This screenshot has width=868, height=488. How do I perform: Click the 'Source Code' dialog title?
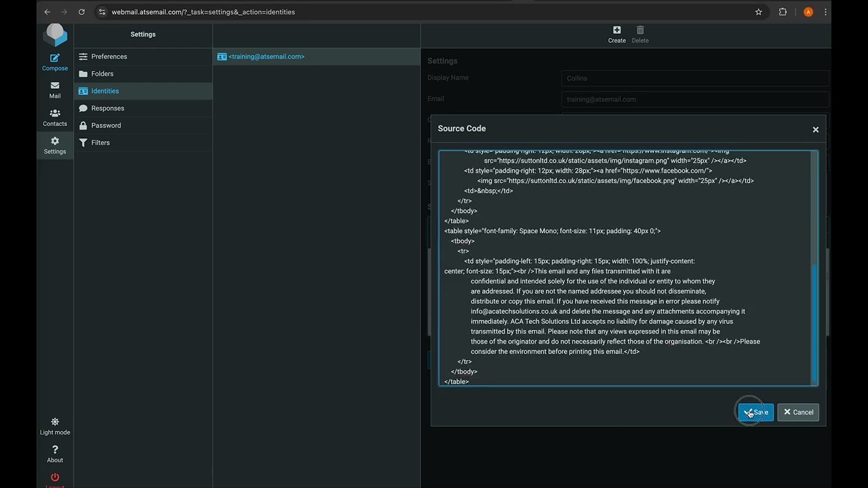point(462,128)
